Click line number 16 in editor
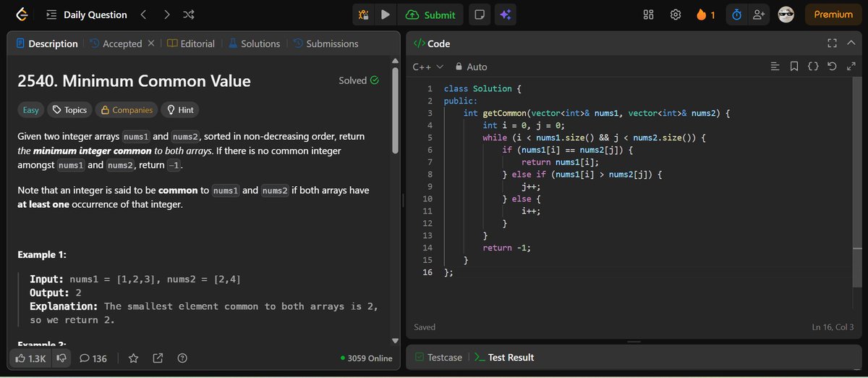This screenshot has width=868, height=378. click(427, 272)
